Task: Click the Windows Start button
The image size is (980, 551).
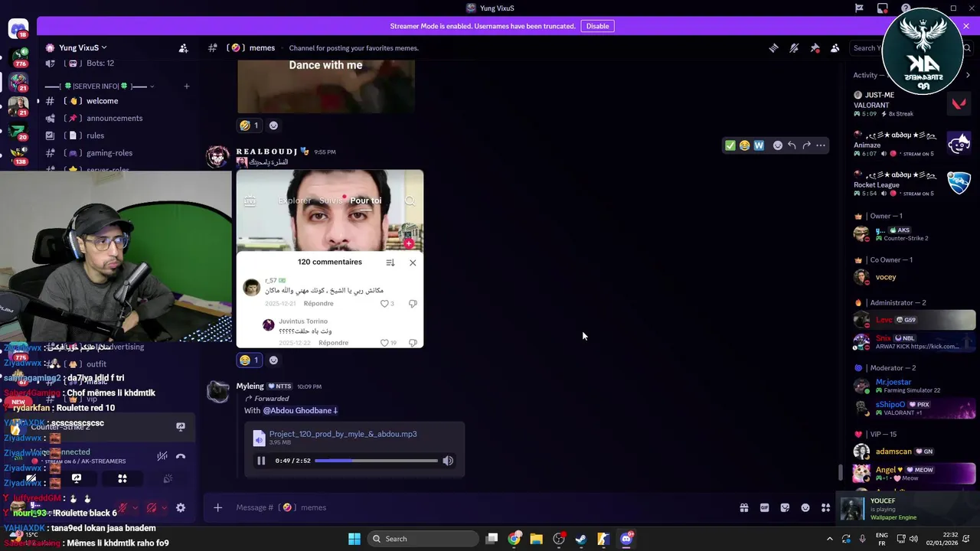Action: [354, 539]
